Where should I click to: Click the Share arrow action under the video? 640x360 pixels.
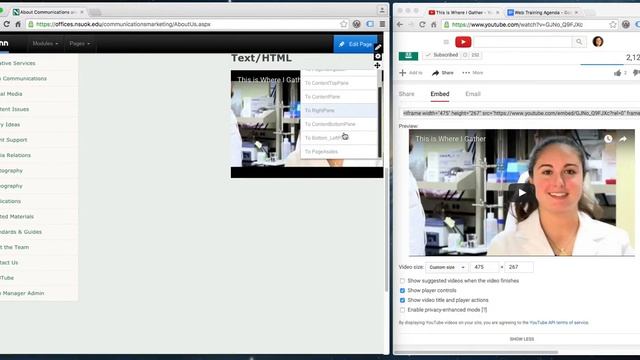[x=443, y=73]
